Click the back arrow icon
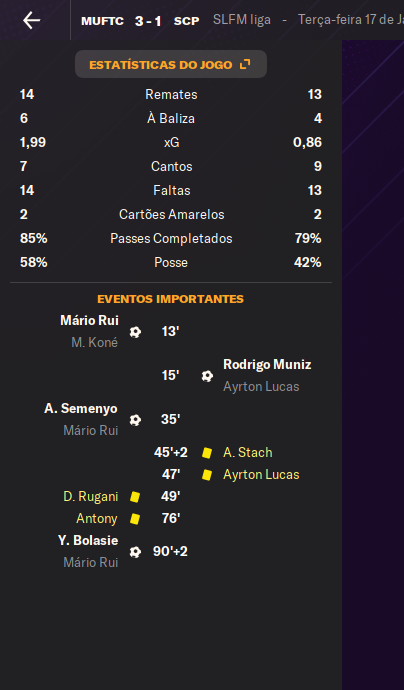The image size is (404, 690). (x=32, y=20)
